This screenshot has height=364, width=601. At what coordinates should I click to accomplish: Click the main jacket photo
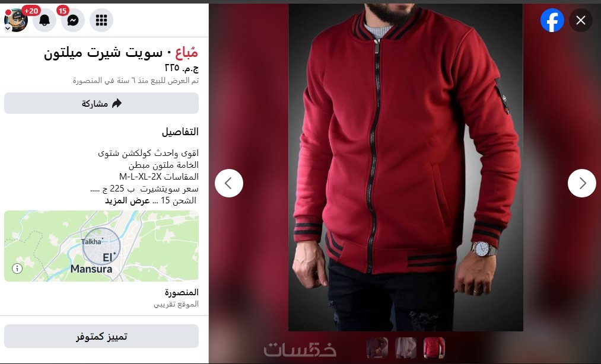coord(406,167)
